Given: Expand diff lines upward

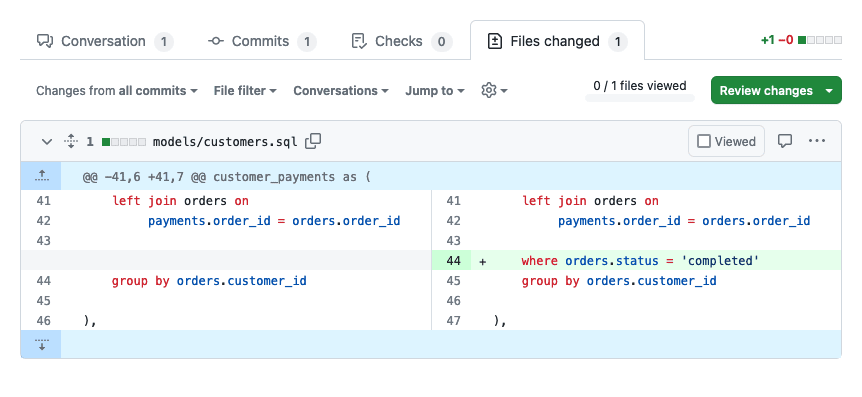Looking at the screenshot, I should tap(41, 176).
